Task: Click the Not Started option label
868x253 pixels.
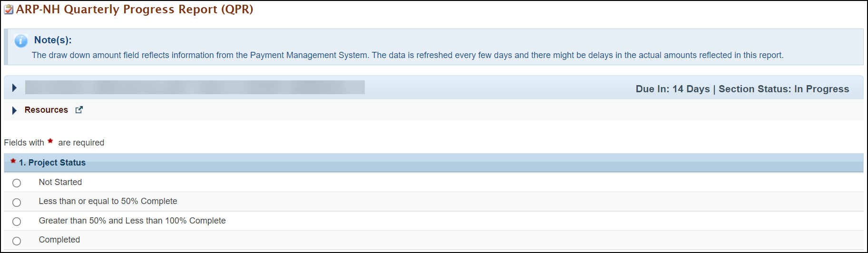Action: pos(60,182)
